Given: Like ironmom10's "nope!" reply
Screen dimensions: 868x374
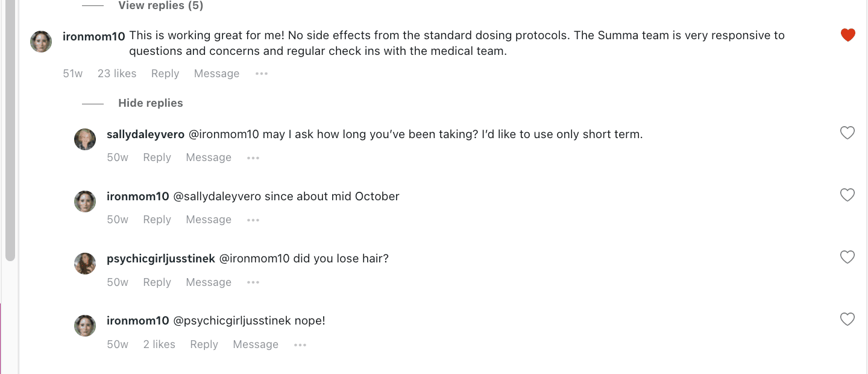Looking at the screenshot, I should 848,319.
